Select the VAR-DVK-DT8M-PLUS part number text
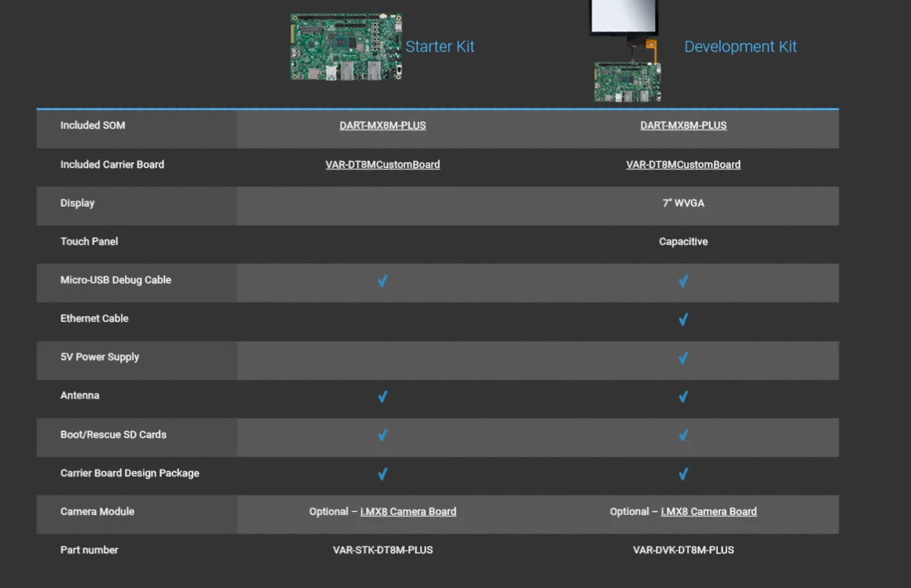The image size is (911, 588). pyautogui.click(x=683, y=550)
